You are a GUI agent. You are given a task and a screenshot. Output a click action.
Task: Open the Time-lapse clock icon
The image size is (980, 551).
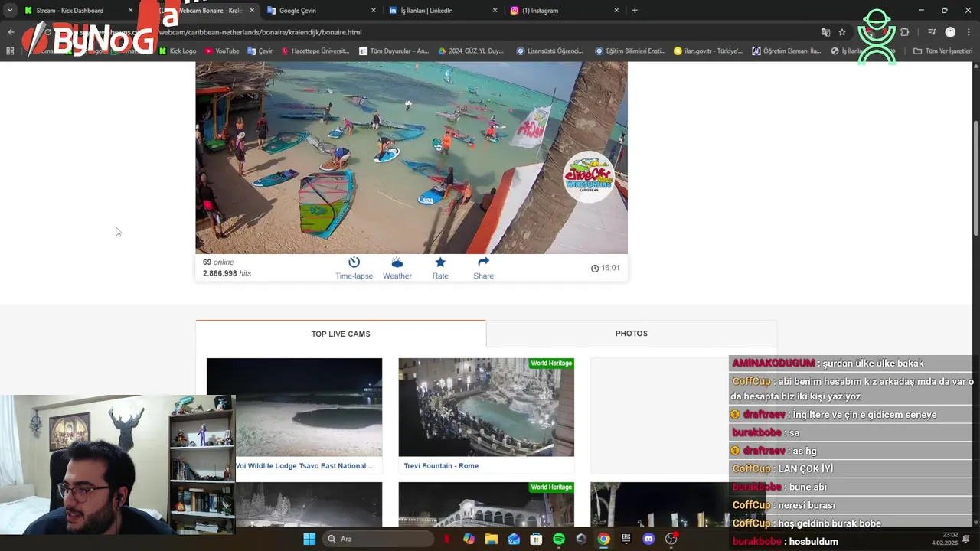(354, 262)
